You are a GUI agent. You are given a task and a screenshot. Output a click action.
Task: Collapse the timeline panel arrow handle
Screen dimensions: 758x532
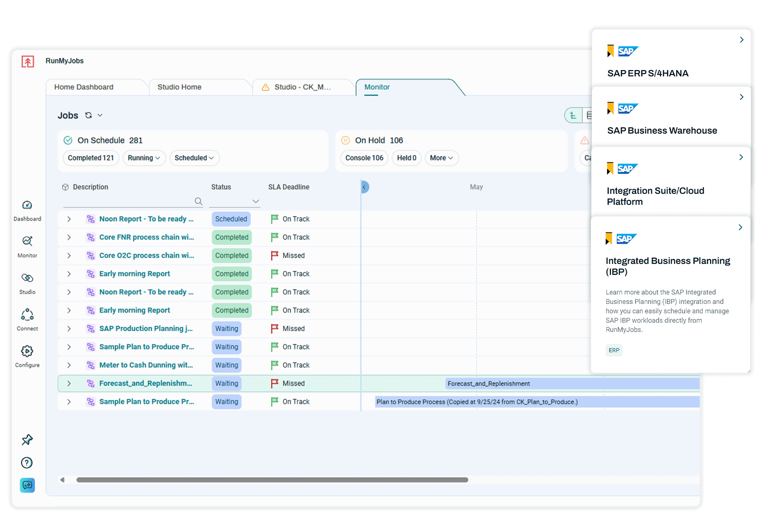tap(364, 187)
